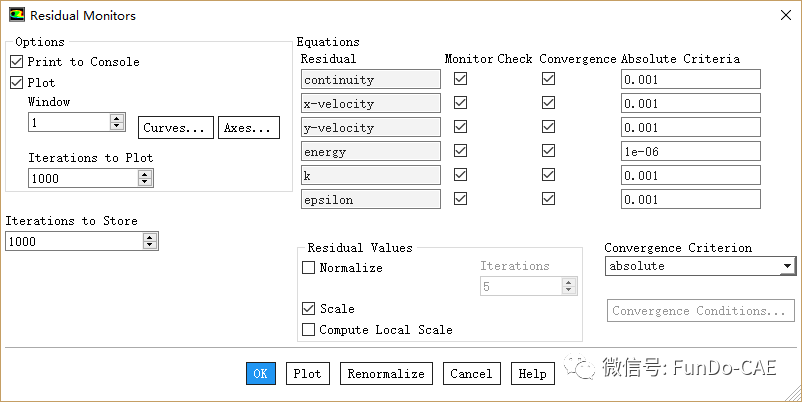Open the Curves settings button

click(175, 128)
